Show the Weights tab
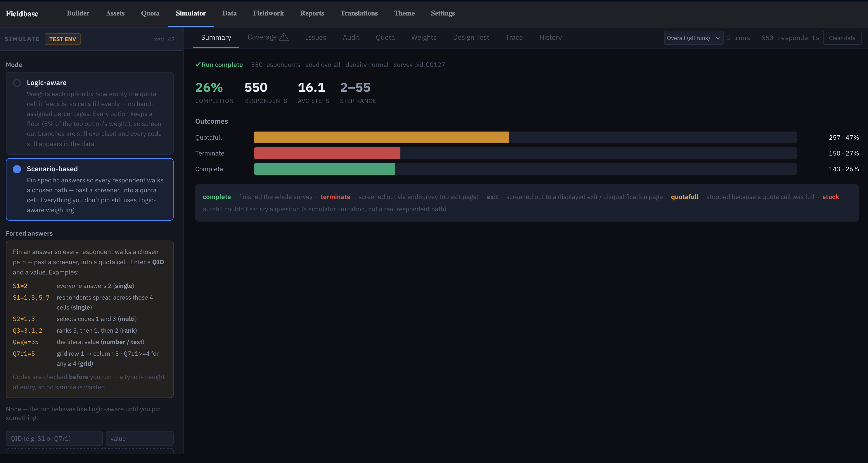Image resolution: width=868 pixels, height=463 pixels. point(423,37)
